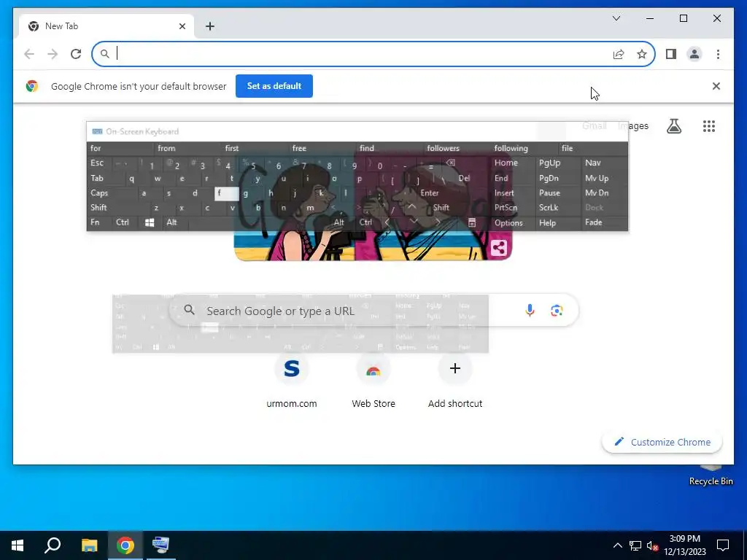
Task: Focus the Search Google or type a URL box
Action: (x=374, y=311)
